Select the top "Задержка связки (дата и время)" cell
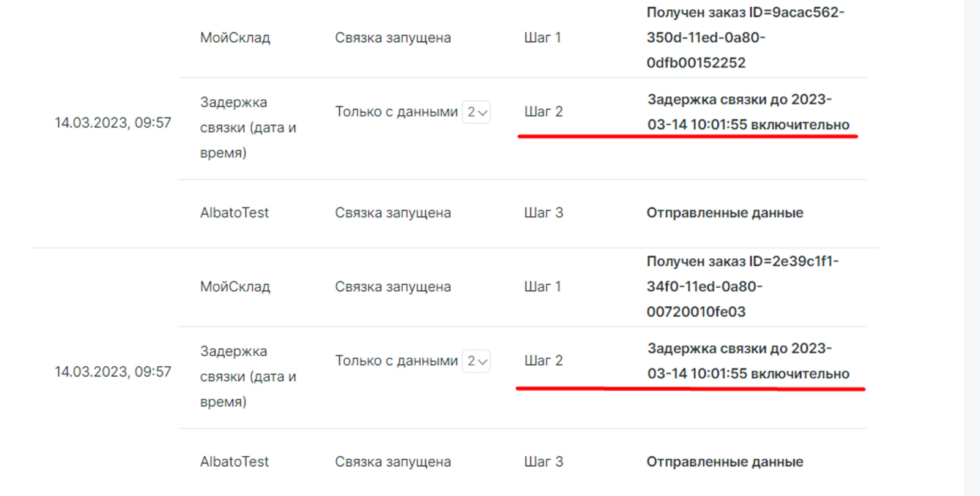The width and height of the screenshot is (980, 496). [x=247, y=127]
